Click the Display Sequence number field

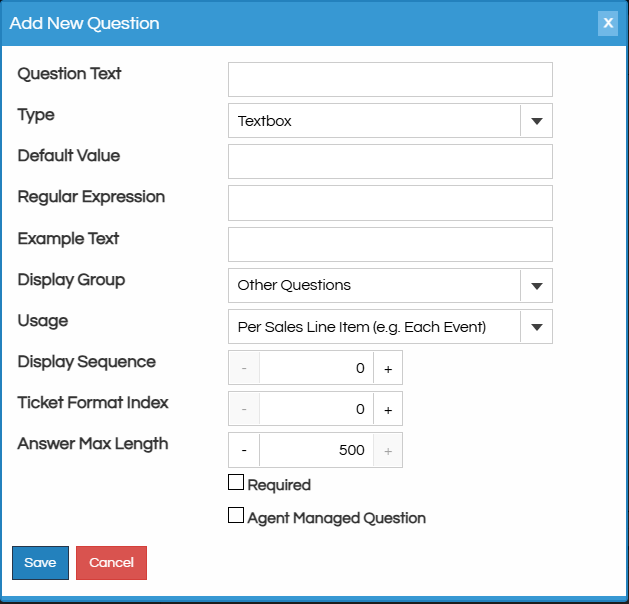coord(316,368)
